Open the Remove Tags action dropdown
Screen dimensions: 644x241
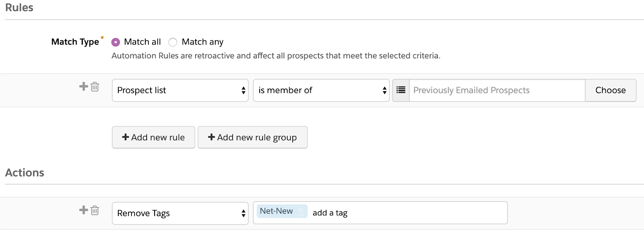180,213
